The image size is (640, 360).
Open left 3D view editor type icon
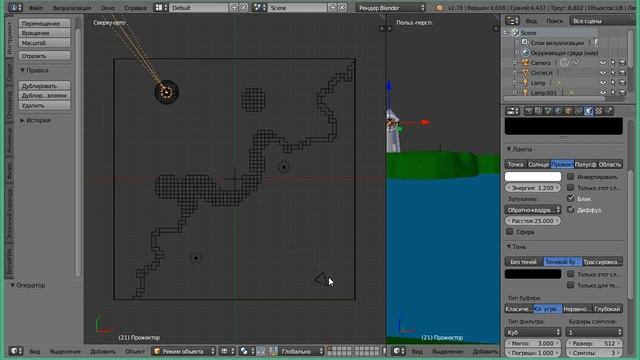[x=16, y=351]
